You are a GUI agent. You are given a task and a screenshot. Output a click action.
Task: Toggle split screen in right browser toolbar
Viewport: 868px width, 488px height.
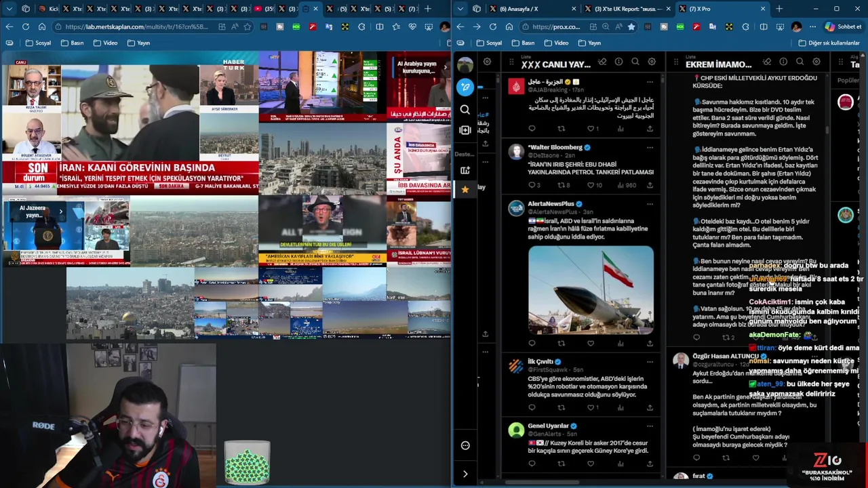764,26
